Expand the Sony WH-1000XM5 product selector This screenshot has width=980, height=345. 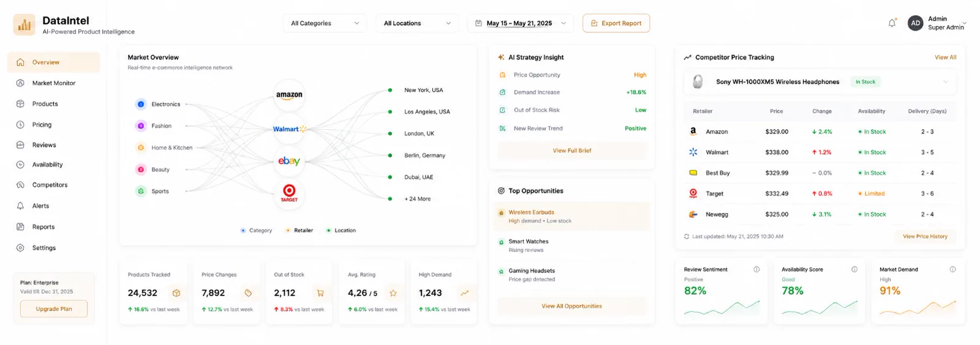945,82
